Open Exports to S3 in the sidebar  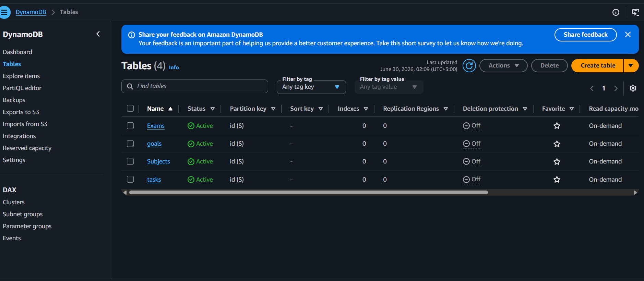[21, 112]
